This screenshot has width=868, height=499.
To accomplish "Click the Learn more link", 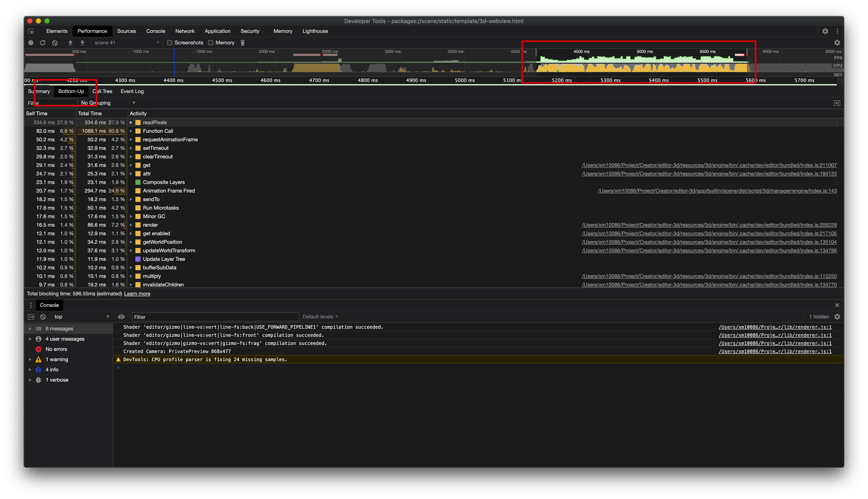I will point(137,294).
